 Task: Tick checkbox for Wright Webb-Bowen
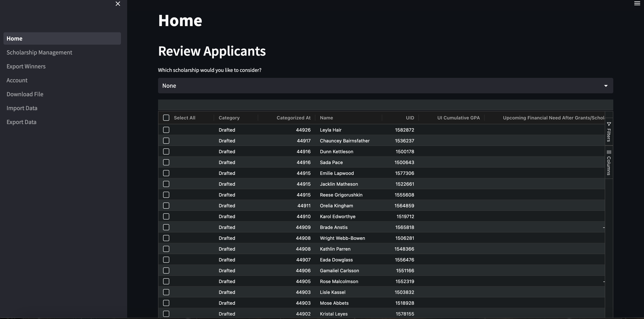166,238
